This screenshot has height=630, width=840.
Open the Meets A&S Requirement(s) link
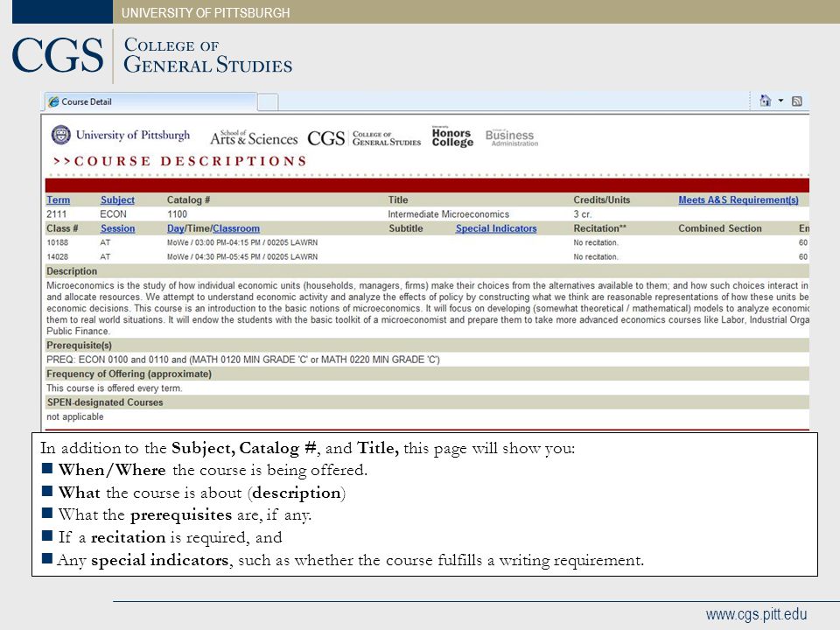point(738,199)
